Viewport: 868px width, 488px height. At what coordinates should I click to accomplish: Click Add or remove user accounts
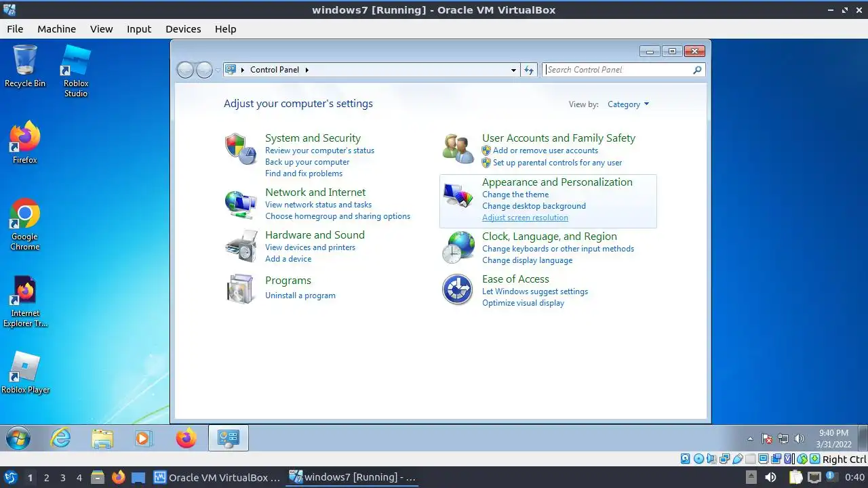(545, 150)
